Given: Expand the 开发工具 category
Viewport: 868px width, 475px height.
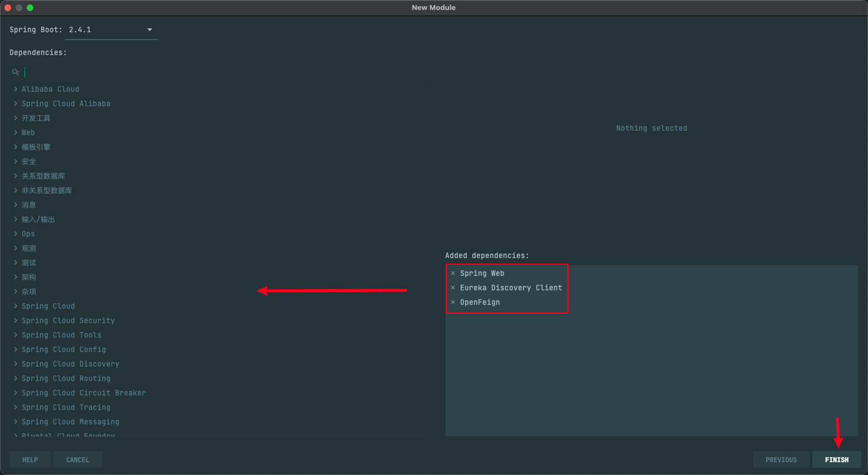Looking at the screenshot, I should click(x=16, y=118).
